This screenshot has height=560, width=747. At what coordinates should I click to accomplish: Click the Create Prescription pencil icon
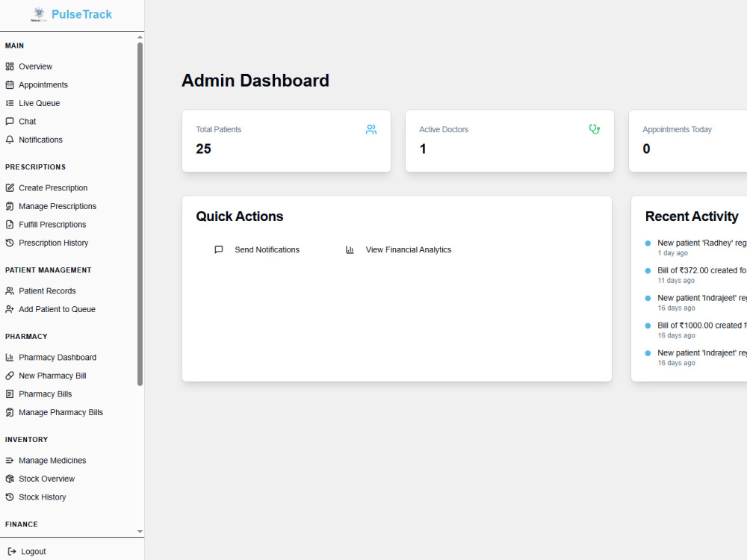tap(10, 187)
